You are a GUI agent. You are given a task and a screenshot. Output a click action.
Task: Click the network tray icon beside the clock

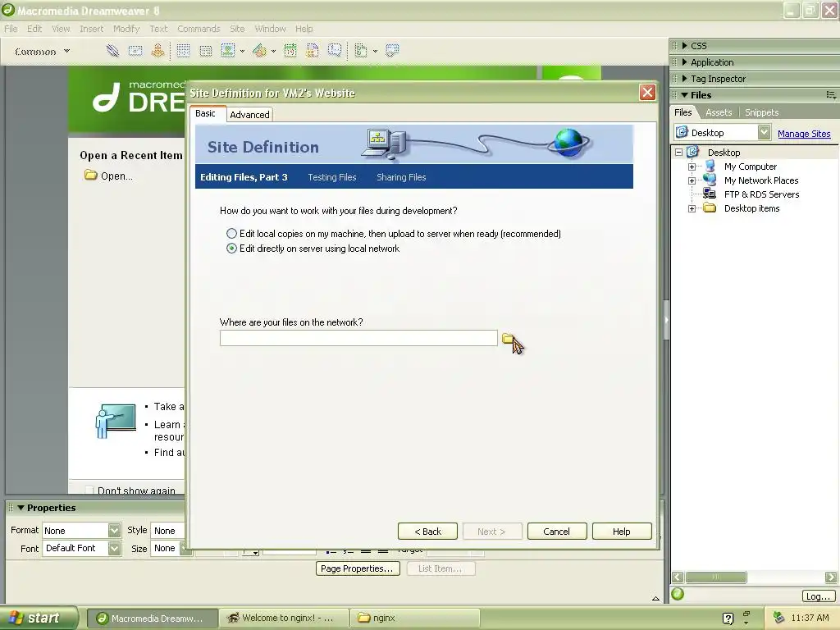(779, 618)
